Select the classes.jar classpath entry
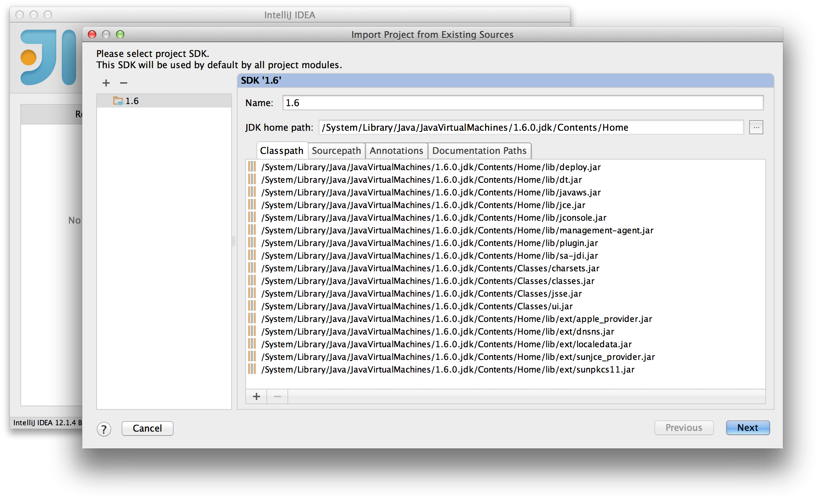Screen dimensions: 823x504 (x=428, y=281)
